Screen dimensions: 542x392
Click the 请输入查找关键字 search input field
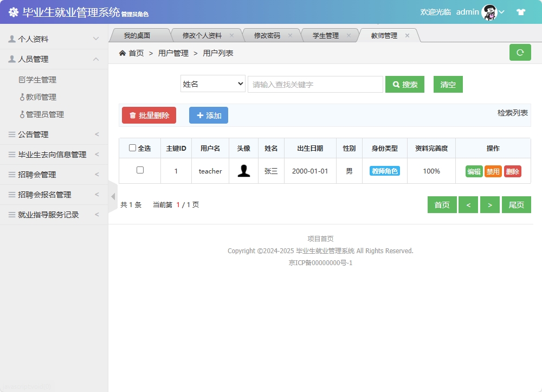tap(314, 84)
